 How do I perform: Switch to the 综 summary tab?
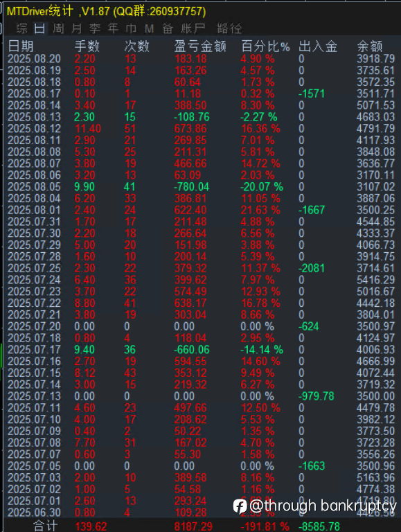21,28
